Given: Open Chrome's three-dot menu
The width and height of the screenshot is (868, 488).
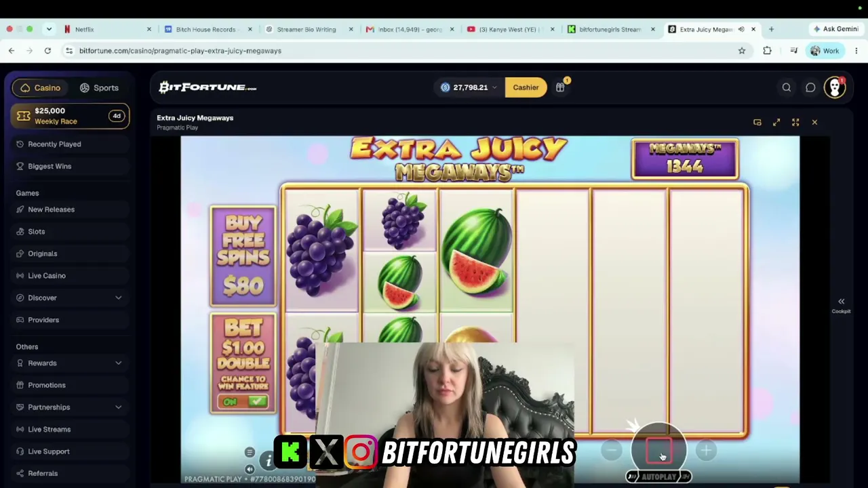Looking at the screenshot, I should tap(856, 51).
